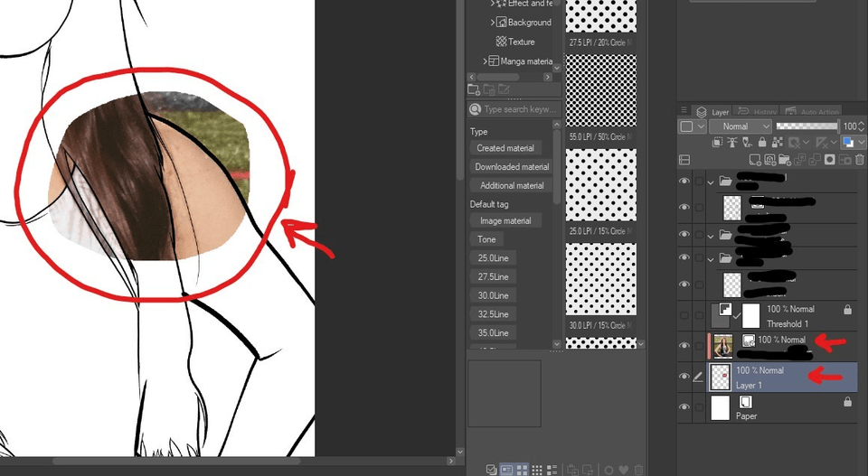868x476 pixels.
Task: Click Apply Mask to Layer icon
Action: 844,160
